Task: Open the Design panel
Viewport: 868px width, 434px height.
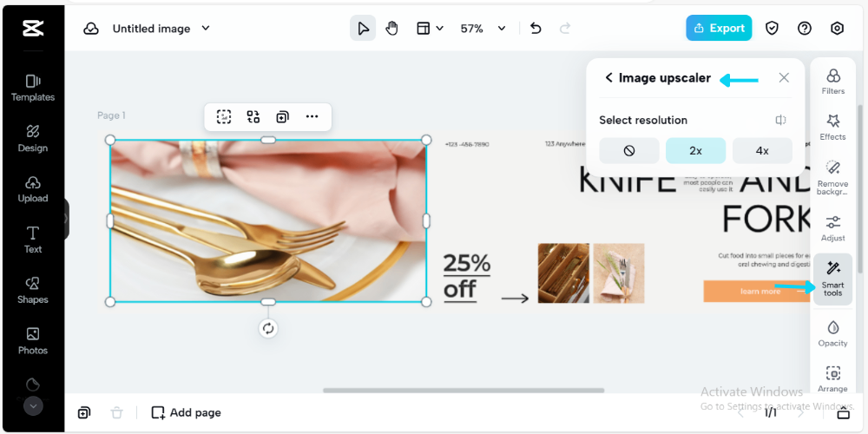Action: pos(33,138)
